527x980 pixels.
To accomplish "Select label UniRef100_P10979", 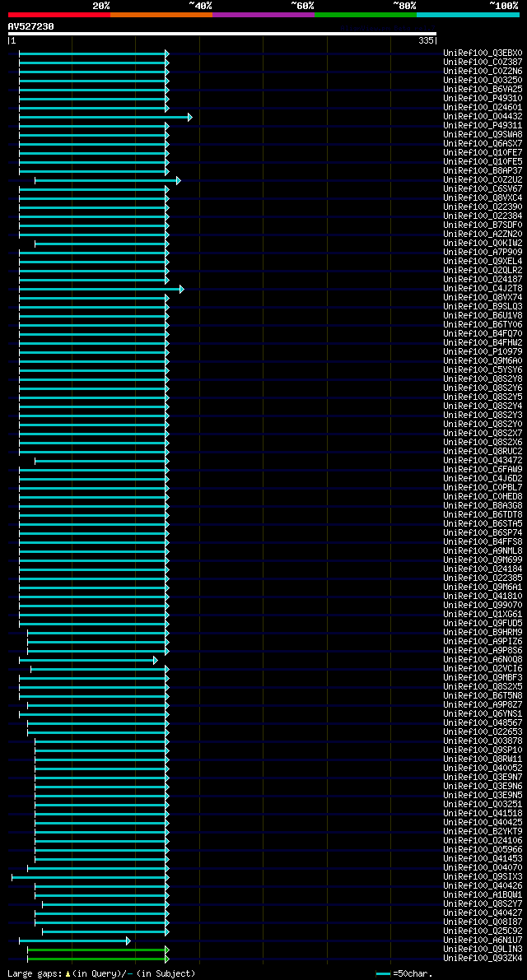I will pyautogui.click(x=483, y=352).
